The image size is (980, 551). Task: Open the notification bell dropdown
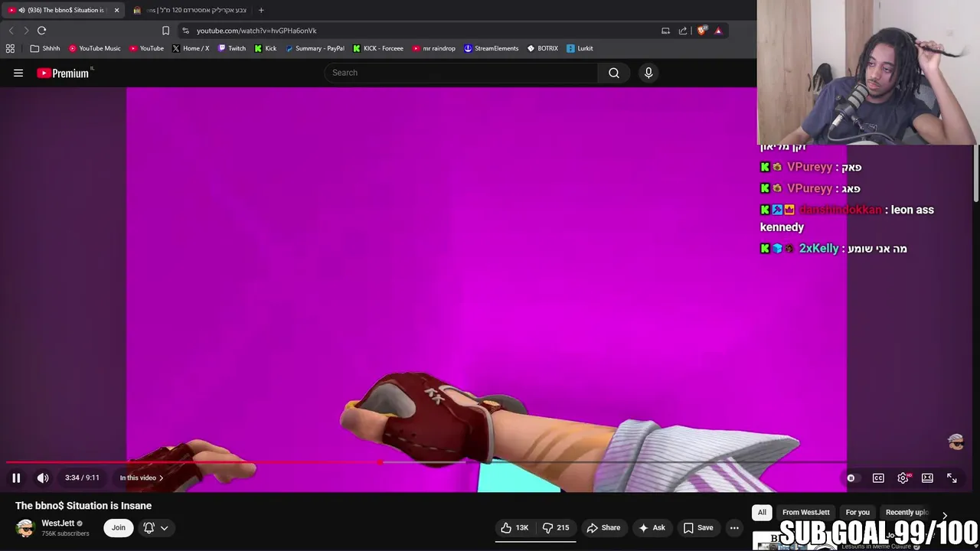click(x=155, y=527)
